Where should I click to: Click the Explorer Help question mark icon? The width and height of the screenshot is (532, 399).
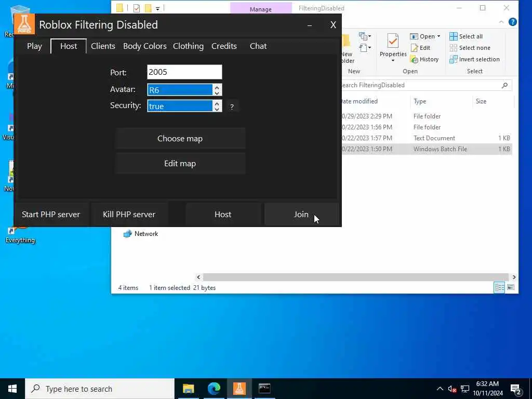pos(513,22)
